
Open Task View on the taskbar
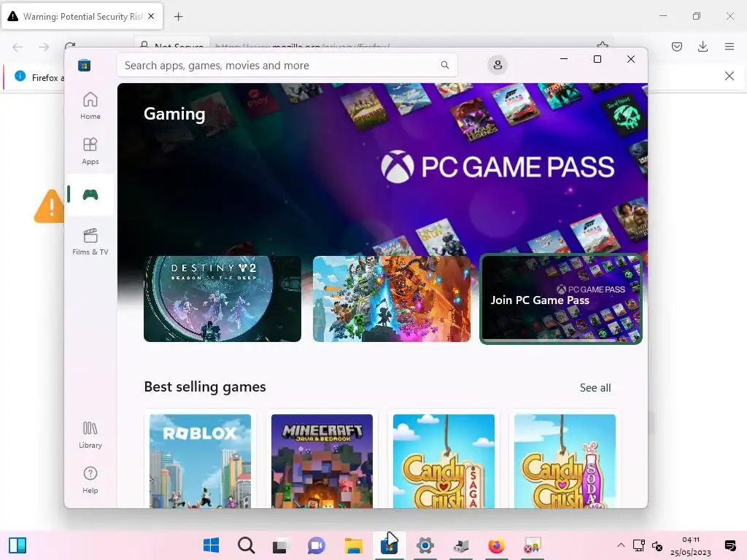[281, 545]
